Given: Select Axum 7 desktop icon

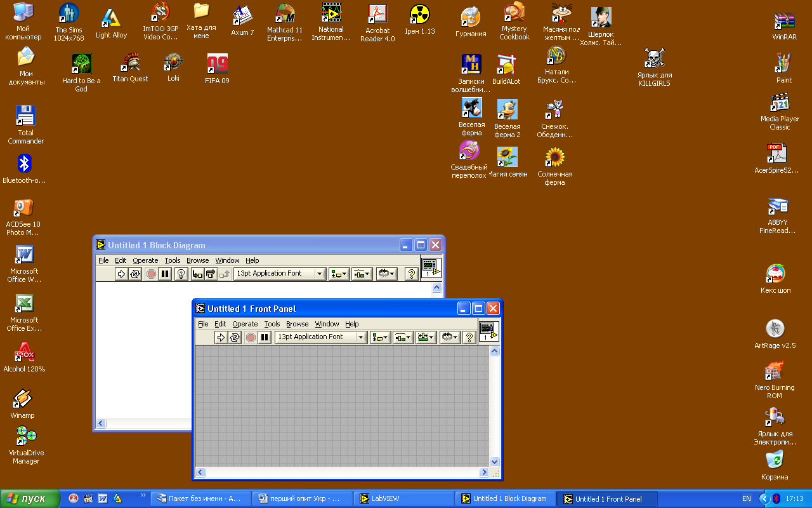Looking at the screenshot, I should click(242, 20).
